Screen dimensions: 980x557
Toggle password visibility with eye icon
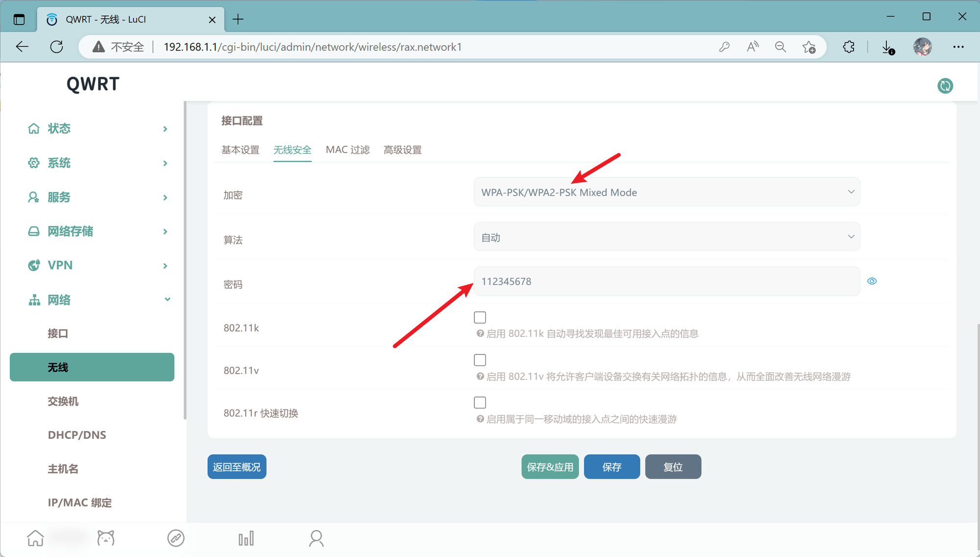(872, 281)
